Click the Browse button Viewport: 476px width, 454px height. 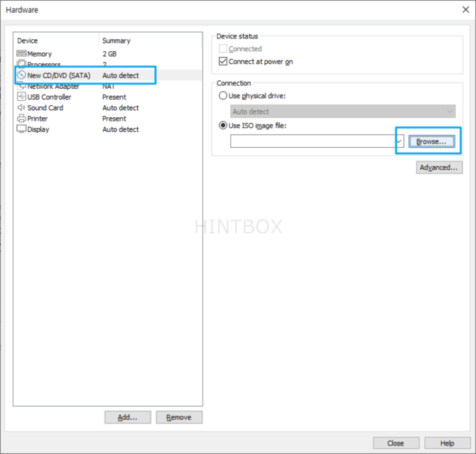(x=431, y=141)
